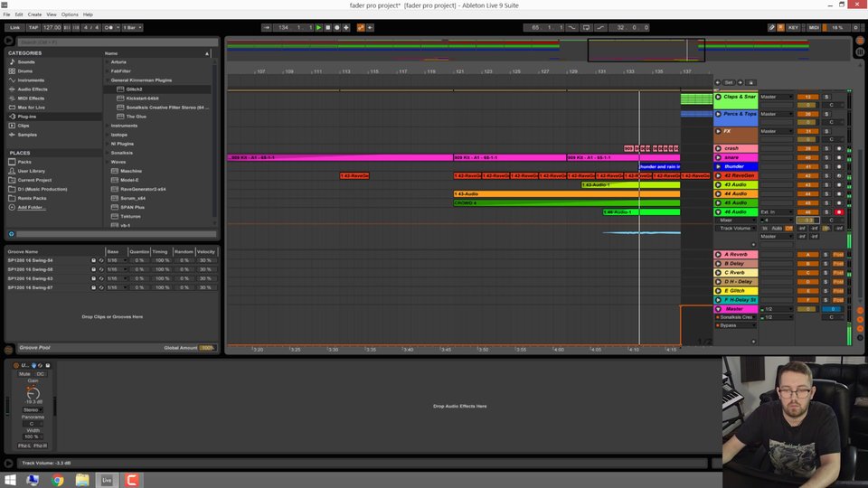Toggle the Punch-In switch
The width and height of the screenshot is (868, 488).
571,27
